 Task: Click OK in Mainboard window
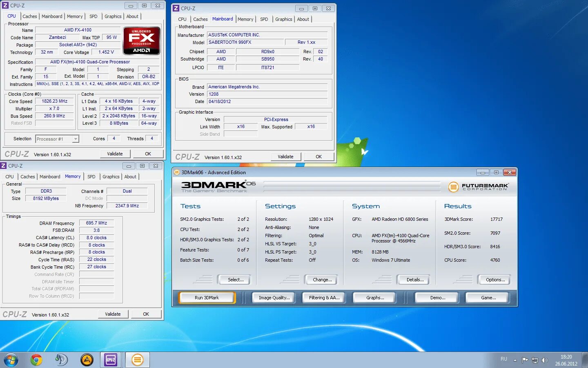click(318, 157)
